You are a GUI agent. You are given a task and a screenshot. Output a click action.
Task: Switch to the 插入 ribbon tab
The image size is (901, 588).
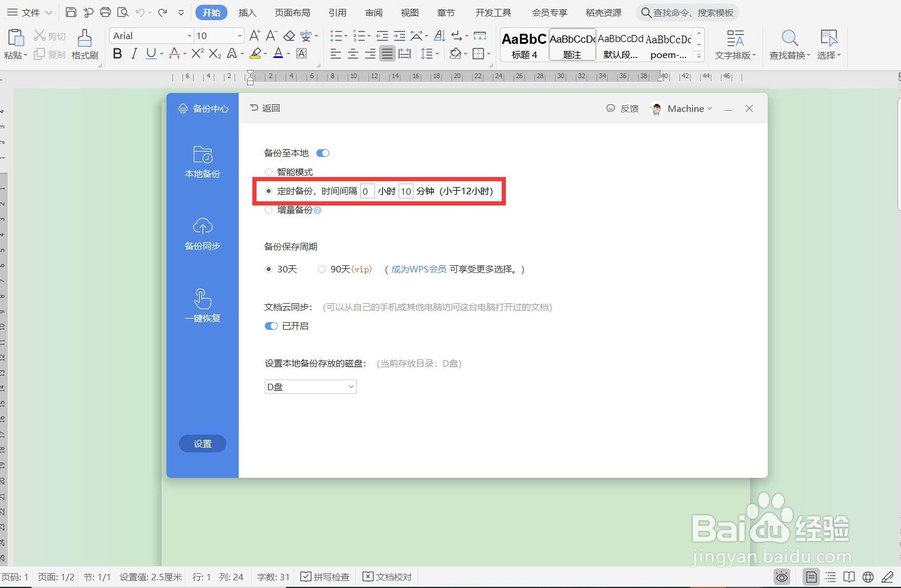point(247,12)
